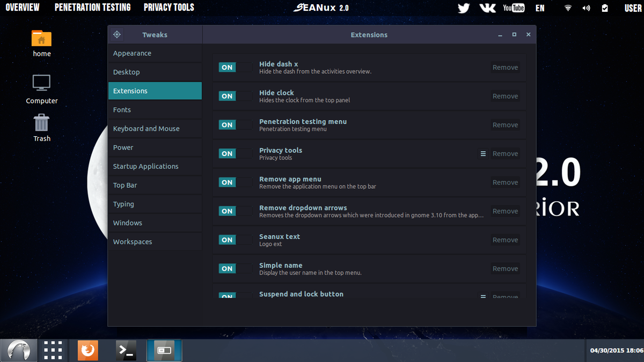This screenshot has width=644, height=362.
Task: Click the date and time in taskbar
Action: pyautogui.click(x=616, y=351)
